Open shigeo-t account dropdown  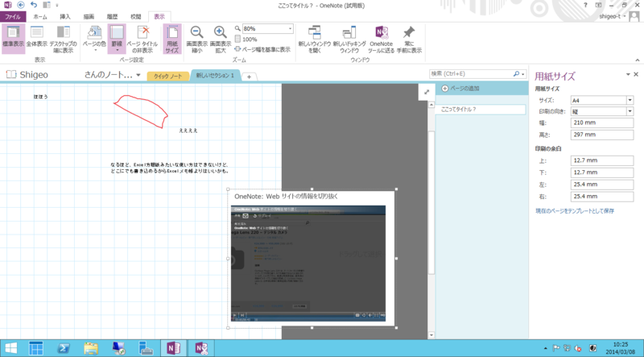pos(613,16)
